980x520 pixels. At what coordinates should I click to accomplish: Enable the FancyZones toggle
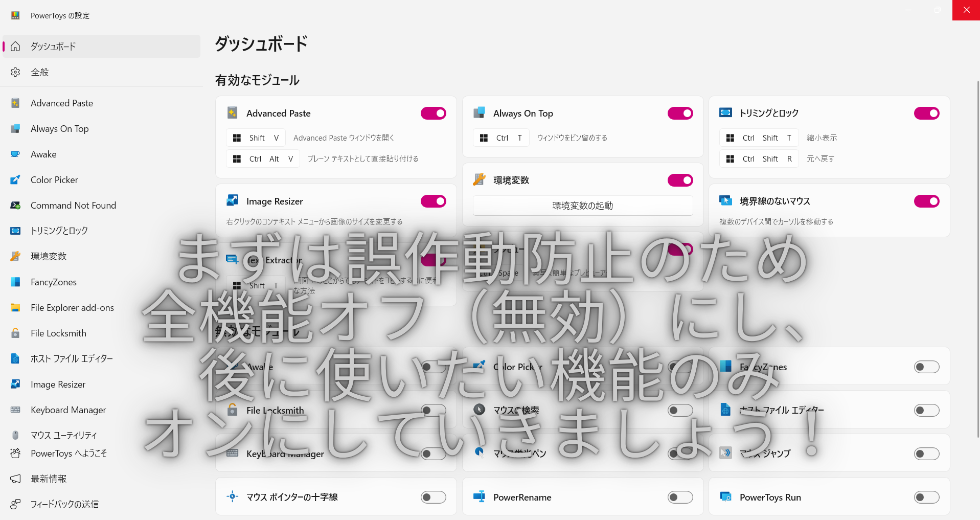tap(927, 367)
